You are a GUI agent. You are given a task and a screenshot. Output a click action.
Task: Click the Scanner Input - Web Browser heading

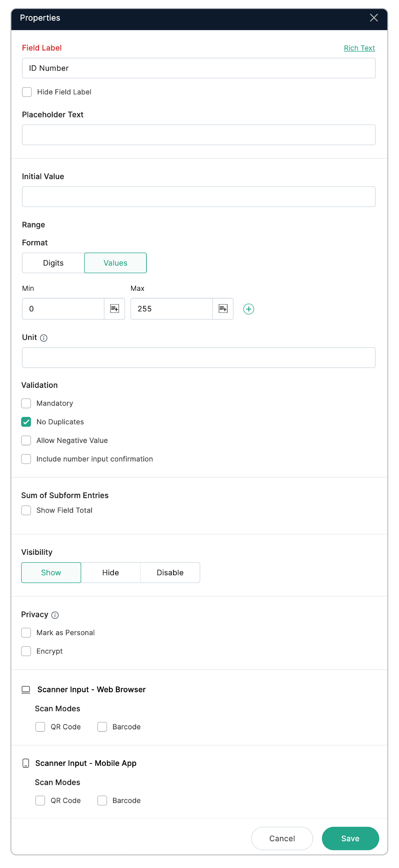[x=91, y=690]
